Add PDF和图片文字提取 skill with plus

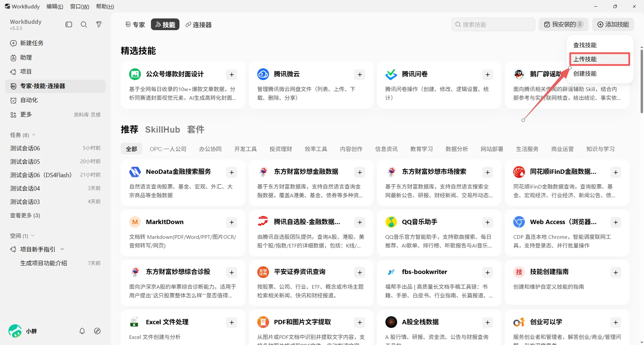pos(360,323)
